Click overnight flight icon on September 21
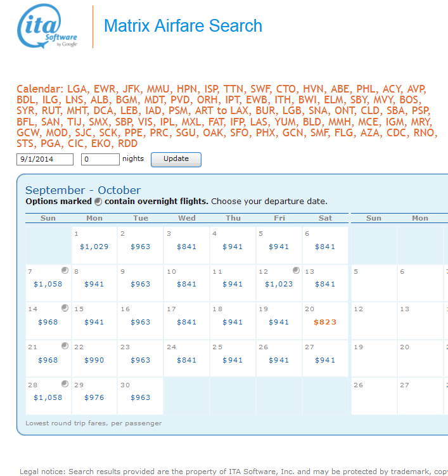This screenshot has width=448, height=476. pyautogui.click(x=65, y=346)
